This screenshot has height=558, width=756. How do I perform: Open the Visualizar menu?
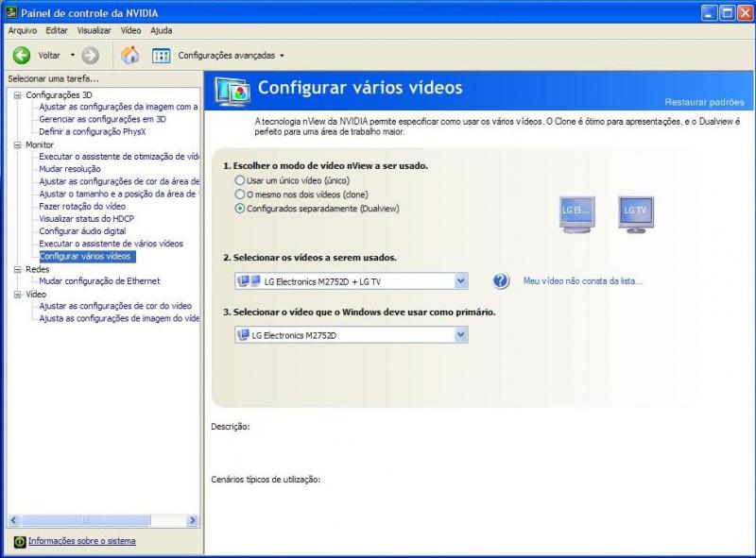pyautogui.click(x=94, y=30)
